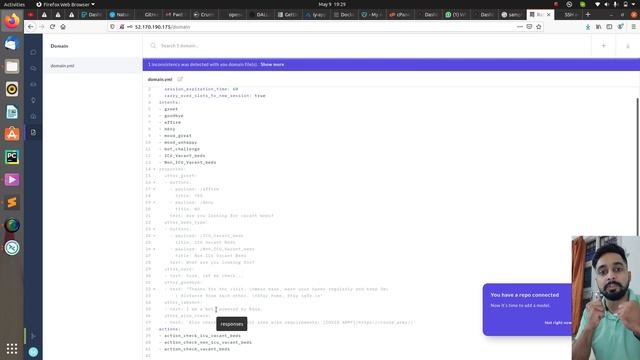The height and width of the screenshot is (360, 640).
Task: Open Files from the Ubuntu dock
Action: pos(12,66)
